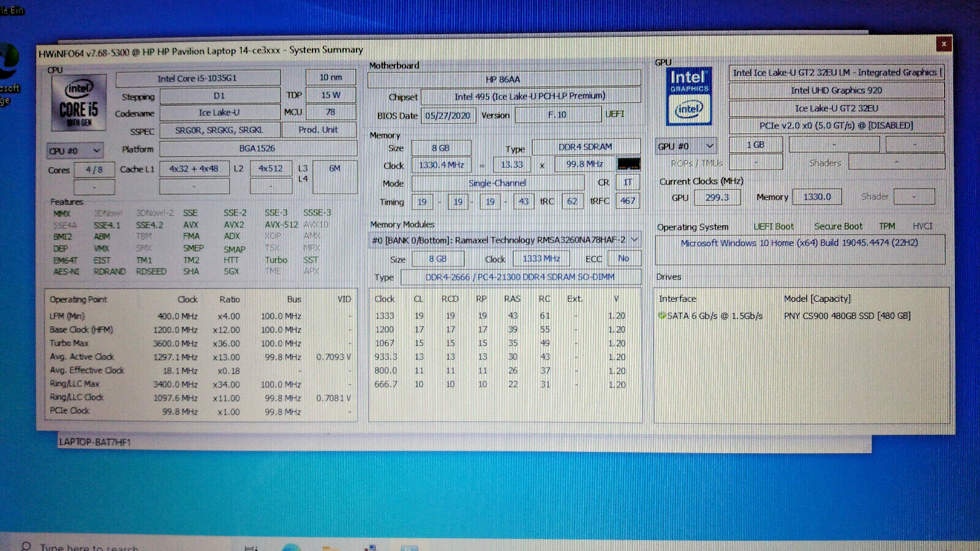Click the PCIe Clock row
The height and width of the screenshot is (551, 980).
(201, 411)
